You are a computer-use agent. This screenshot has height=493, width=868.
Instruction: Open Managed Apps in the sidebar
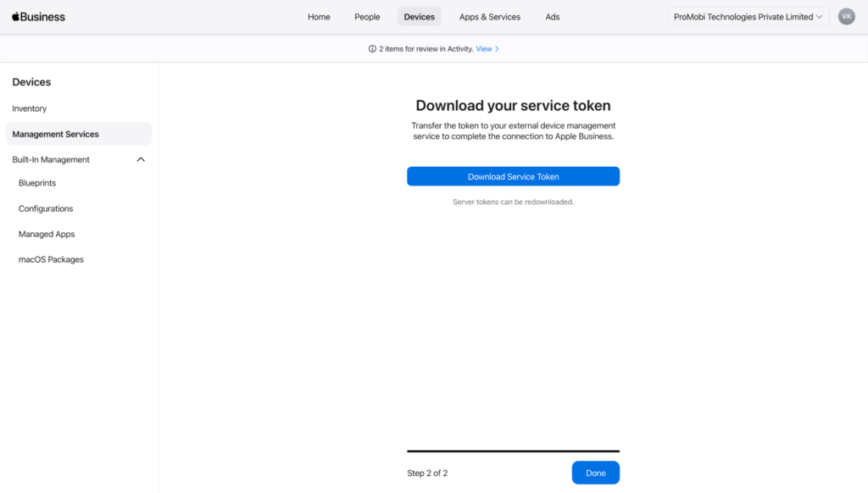[x=47, y=234]
